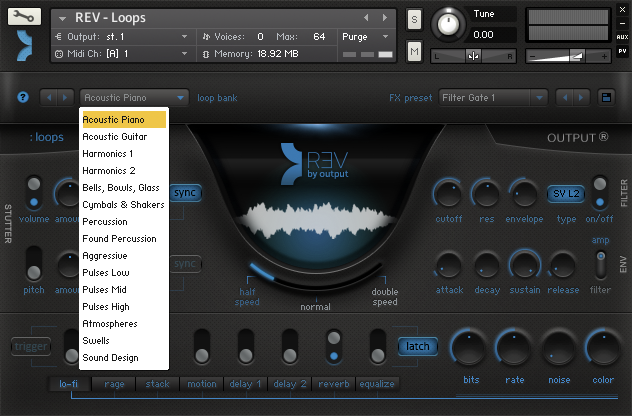Toggle the stutter volume switch
Image resolution: width=632 pixels, height=416 pixels.
point(34,193)
